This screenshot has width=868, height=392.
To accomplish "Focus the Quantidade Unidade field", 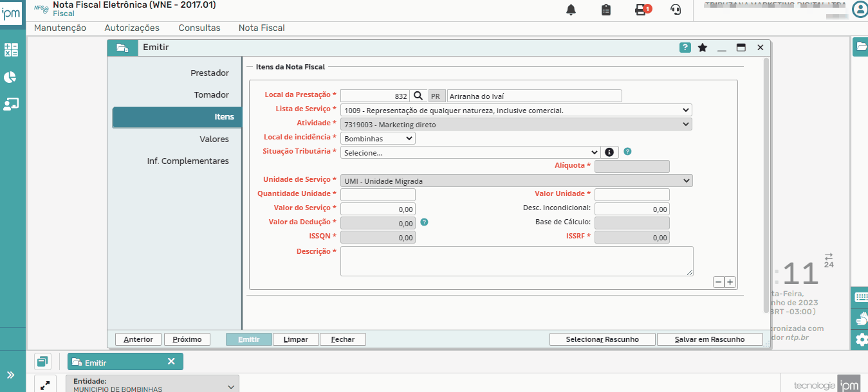I will (x=378, y=195).
